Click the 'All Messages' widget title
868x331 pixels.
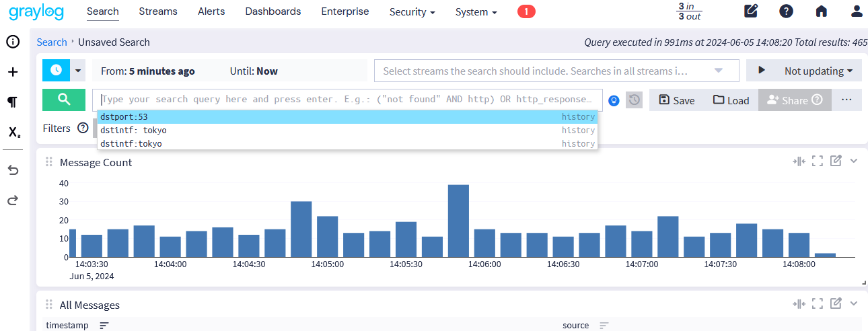click(x=89, y=305)
